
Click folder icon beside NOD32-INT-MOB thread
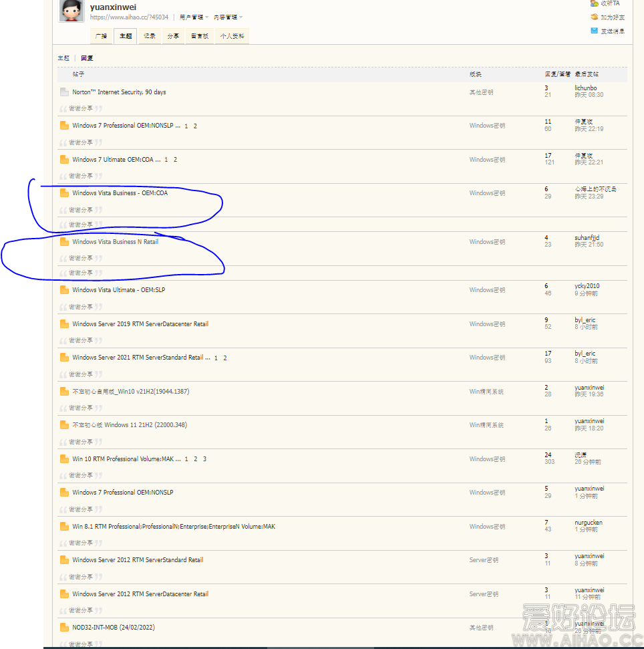click(64, 628)
